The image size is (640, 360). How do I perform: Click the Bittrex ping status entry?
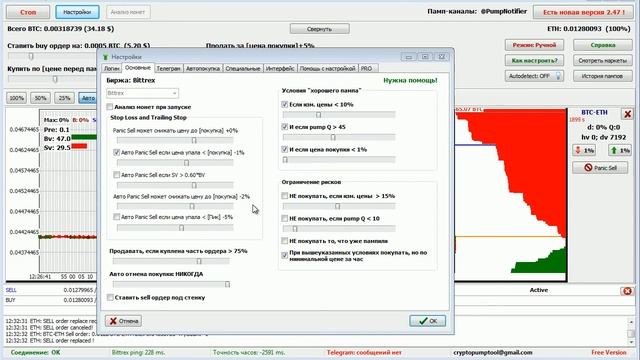coord(138,352)
